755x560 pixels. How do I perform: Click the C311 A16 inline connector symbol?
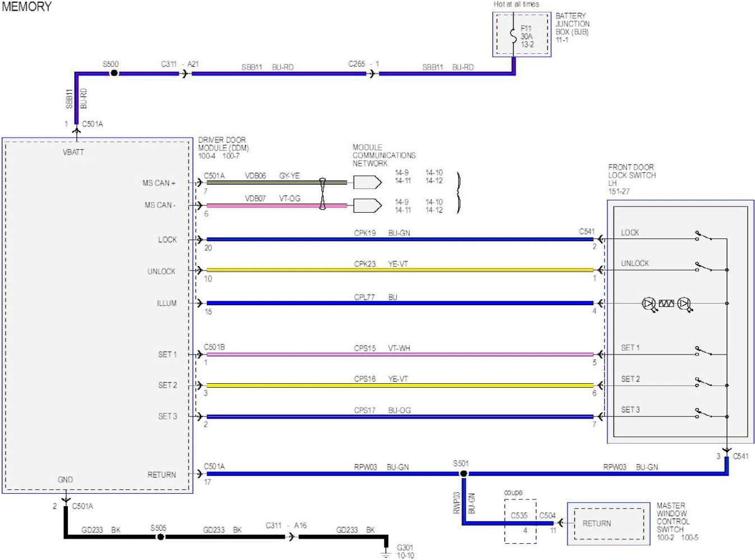[x=292, y=537]
